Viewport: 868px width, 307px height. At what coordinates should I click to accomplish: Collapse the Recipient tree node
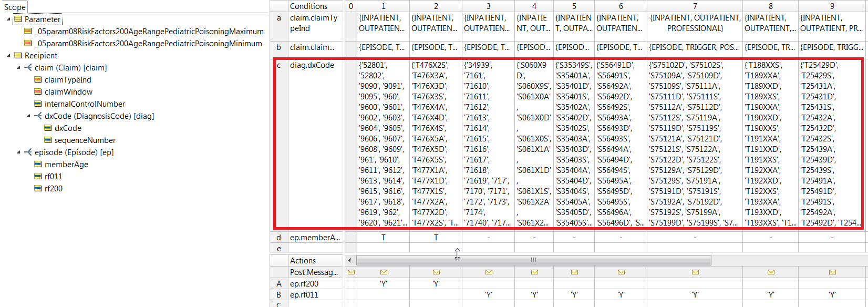(x=8, y=56)
